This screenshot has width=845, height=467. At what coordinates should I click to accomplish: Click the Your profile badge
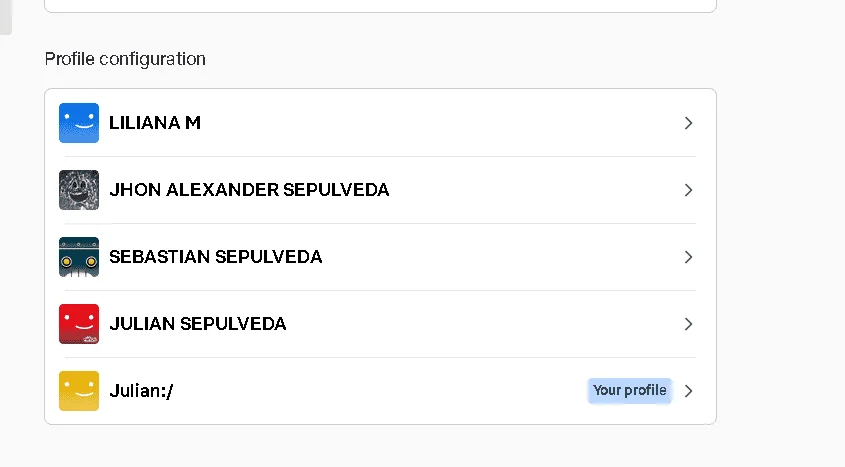point(629,391)
